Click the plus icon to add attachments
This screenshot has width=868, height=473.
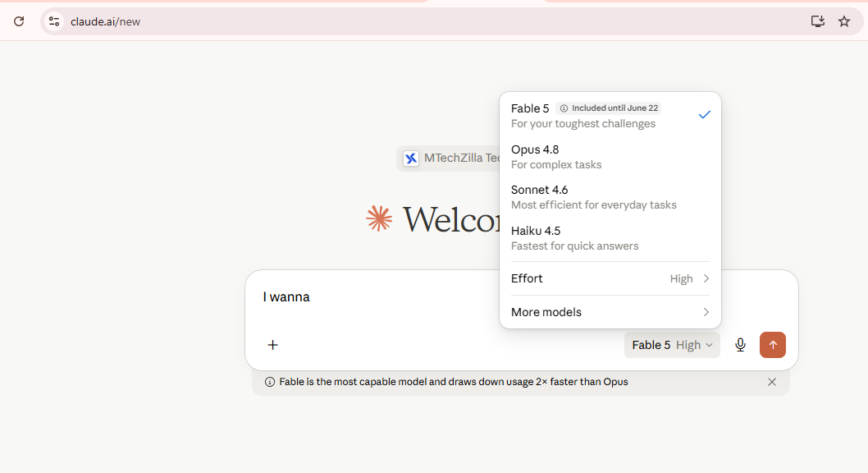tap(273, 345)
